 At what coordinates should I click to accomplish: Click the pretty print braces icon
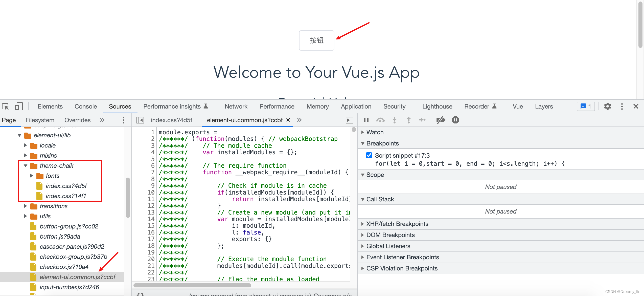click(140, 294)
